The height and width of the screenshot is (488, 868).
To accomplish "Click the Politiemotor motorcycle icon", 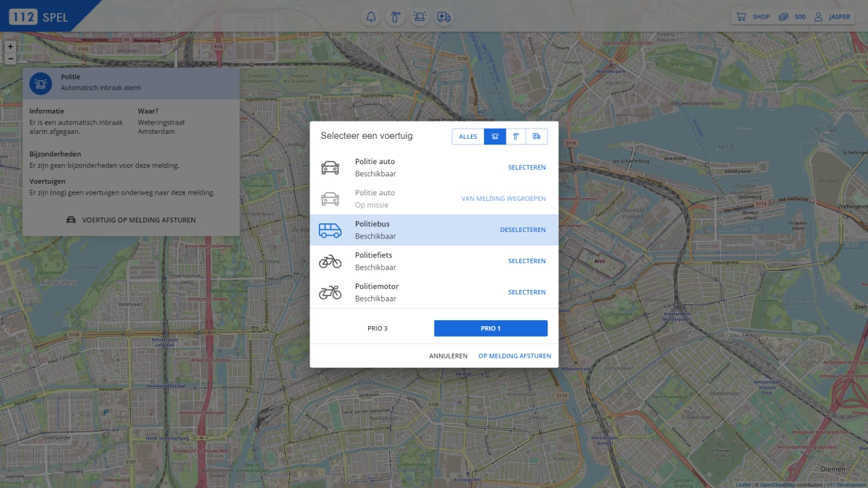I will point(330,292).
